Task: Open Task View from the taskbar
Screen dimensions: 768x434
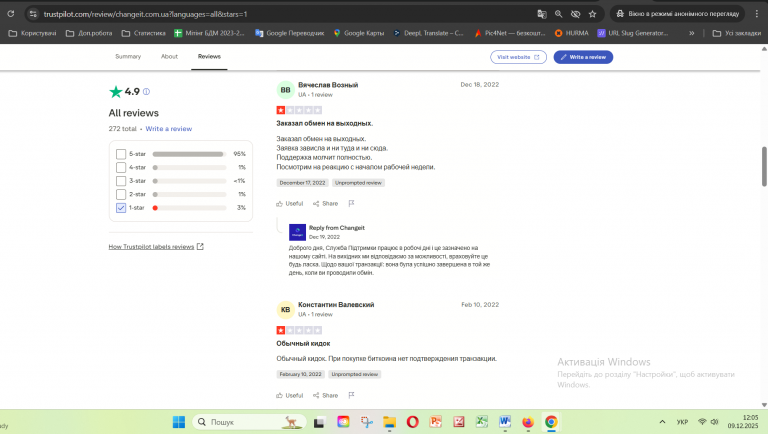Action: click(319, 422)
